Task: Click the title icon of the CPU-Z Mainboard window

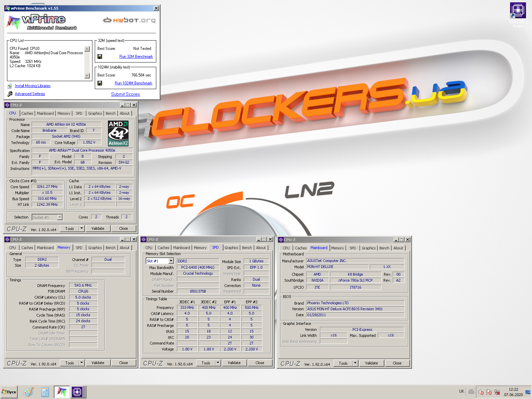Action: (x=281, y=240)
